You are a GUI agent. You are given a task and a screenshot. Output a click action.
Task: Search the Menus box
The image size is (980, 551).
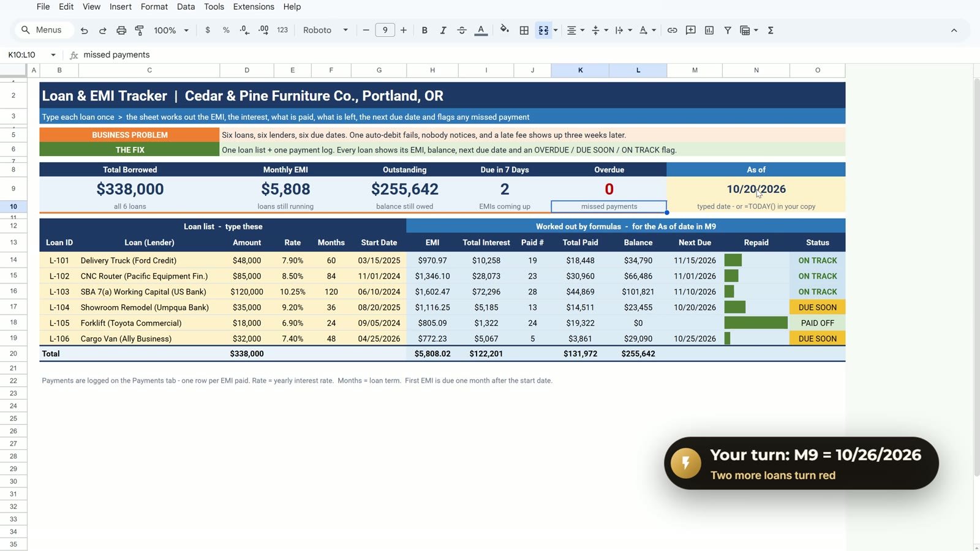click(x=43, y=30)
